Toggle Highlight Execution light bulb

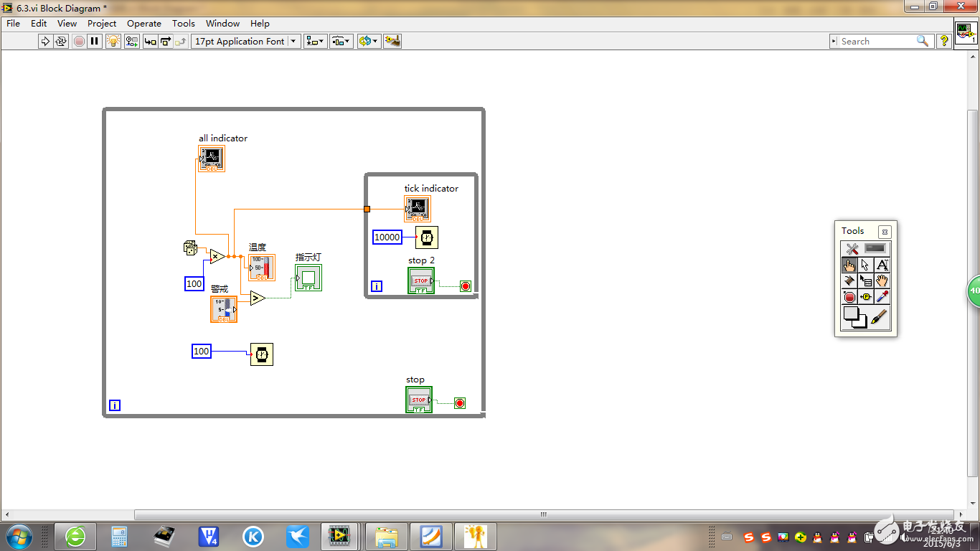(x=113, y=42)
